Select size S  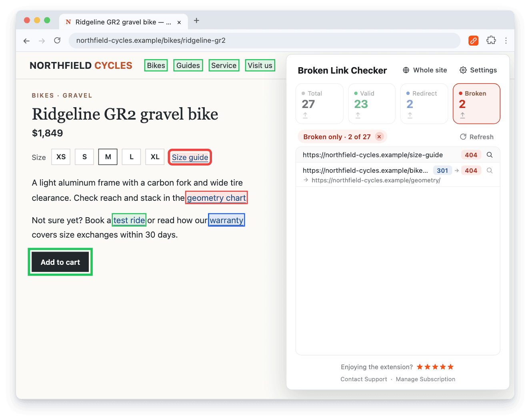[x=84, y=157]
